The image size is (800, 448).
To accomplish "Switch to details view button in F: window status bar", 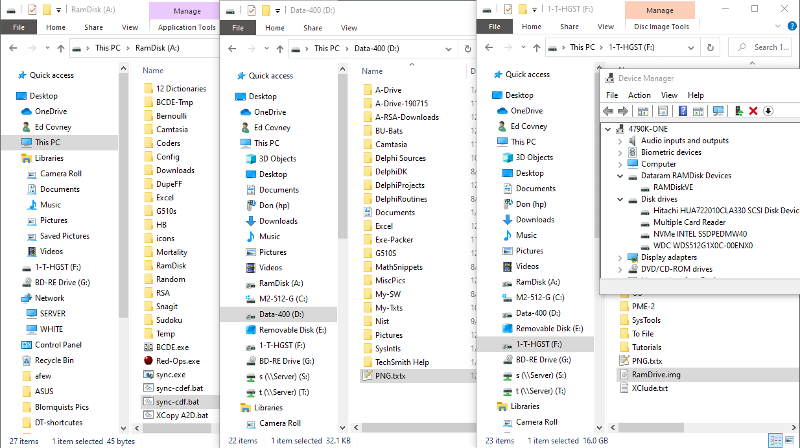I will click(776, 440).
